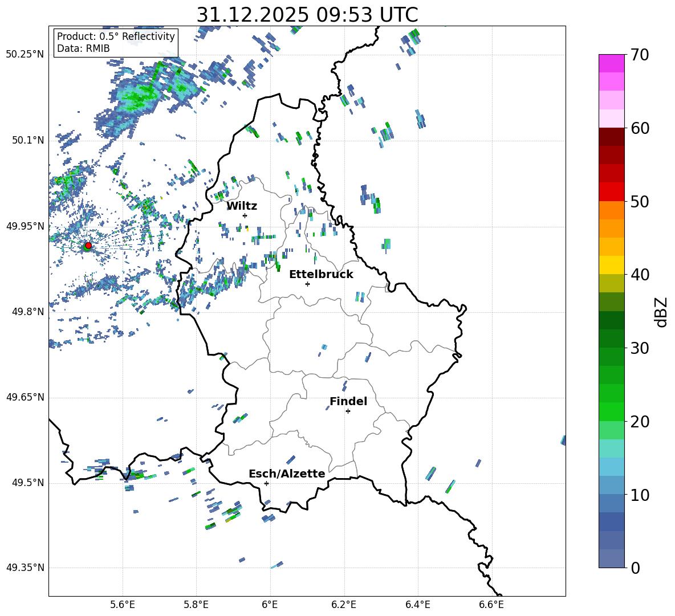Click the longitude label 6°E

(270, 605)
